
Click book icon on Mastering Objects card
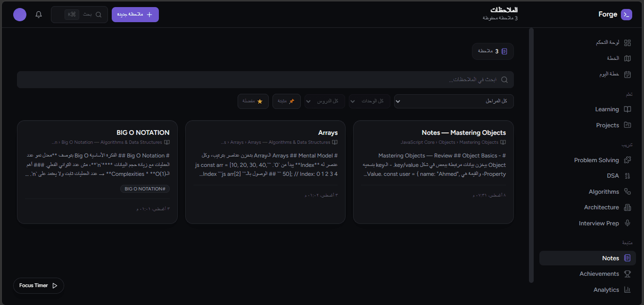tap(503, 142)
